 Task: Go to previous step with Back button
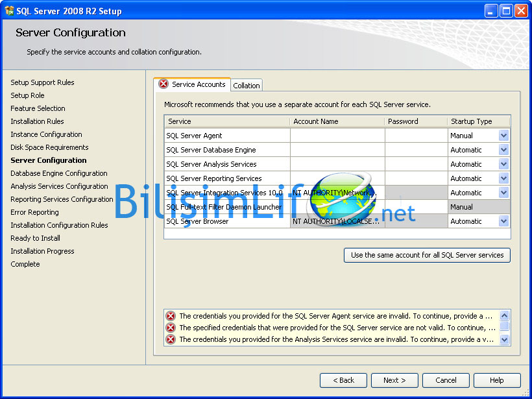(x=343, y=380)
